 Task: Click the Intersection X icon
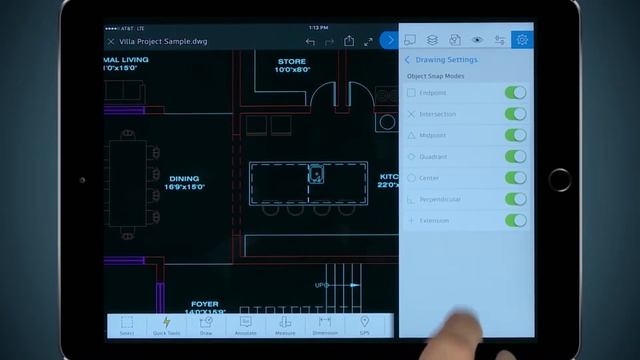[411, 114]
